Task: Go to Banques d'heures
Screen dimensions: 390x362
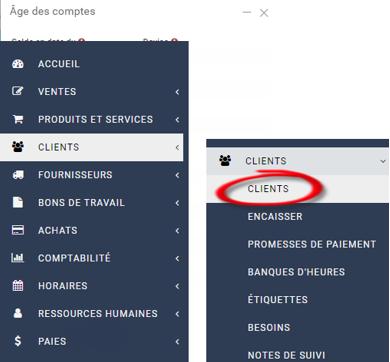Action: (296, 272)
